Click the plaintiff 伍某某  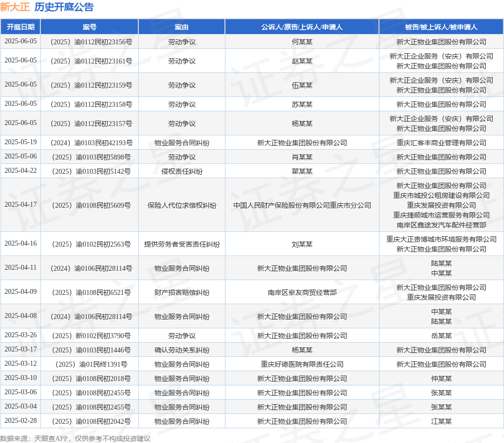point(302,85)
